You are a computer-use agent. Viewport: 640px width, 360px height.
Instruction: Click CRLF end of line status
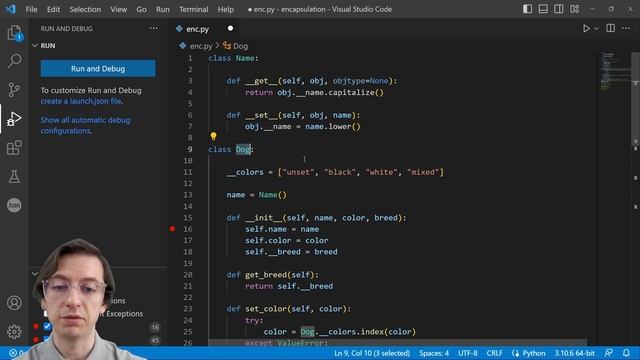tap(494, 353)
